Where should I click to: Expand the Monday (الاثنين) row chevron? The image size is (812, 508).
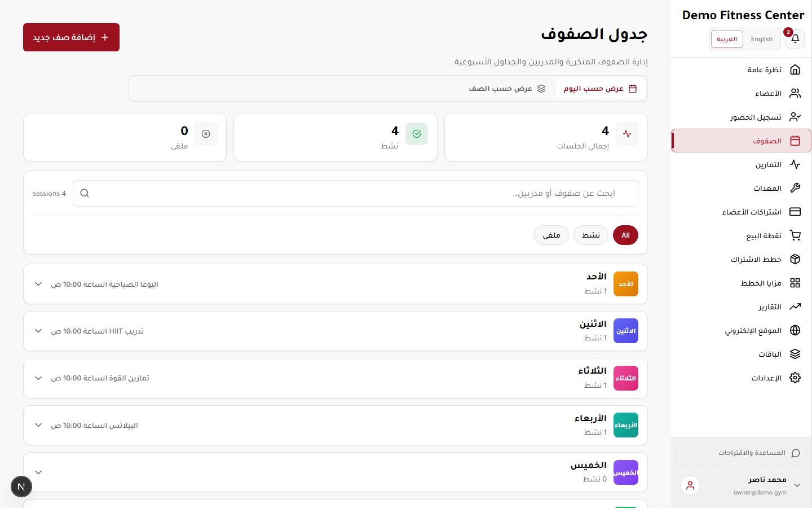point(38,331)
